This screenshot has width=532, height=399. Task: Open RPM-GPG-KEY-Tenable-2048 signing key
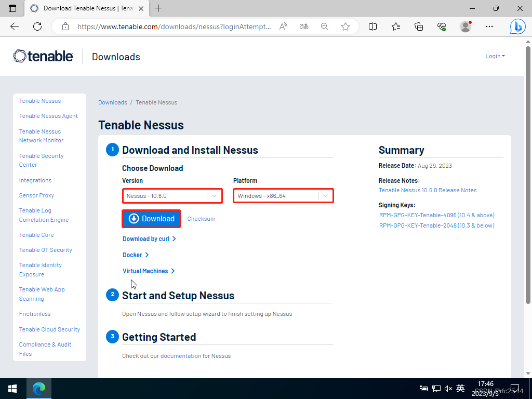coord(436,225)
